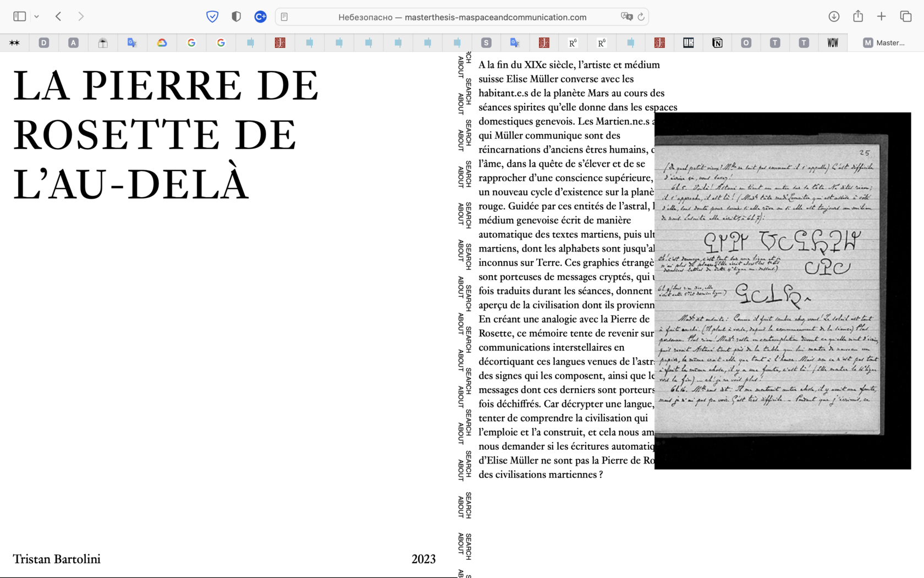Image resolution: width=924 pixels, height=578 pixels.
Task: Switch to the double-asterisk tab
Action: (x=14, y=42)
